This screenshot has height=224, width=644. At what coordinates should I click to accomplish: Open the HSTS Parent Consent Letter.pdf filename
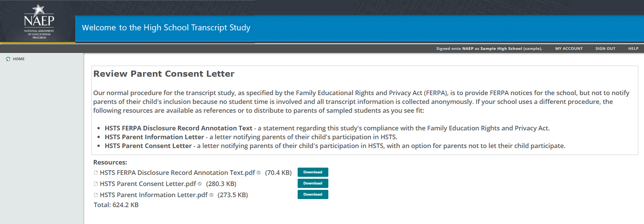click(148, 184)
